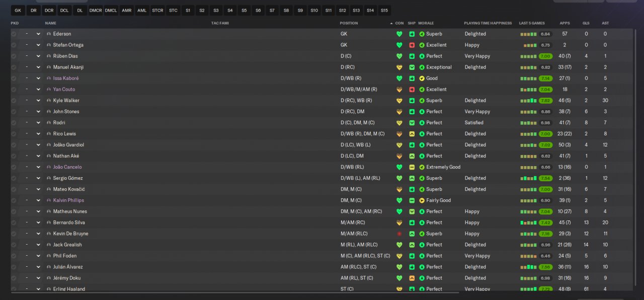Click the person icon beside Rodri's name
This screenshot has height=300, width=644.
(49, 123)
